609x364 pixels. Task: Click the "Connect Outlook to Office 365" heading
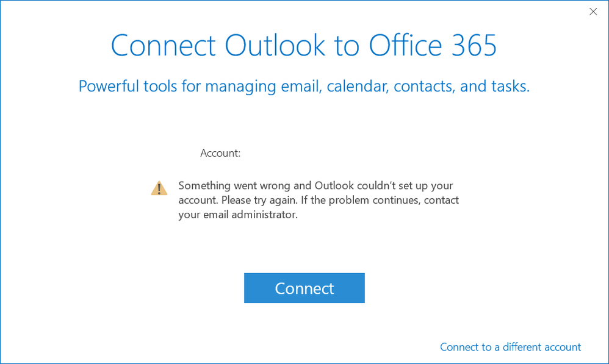pos(304,46)
